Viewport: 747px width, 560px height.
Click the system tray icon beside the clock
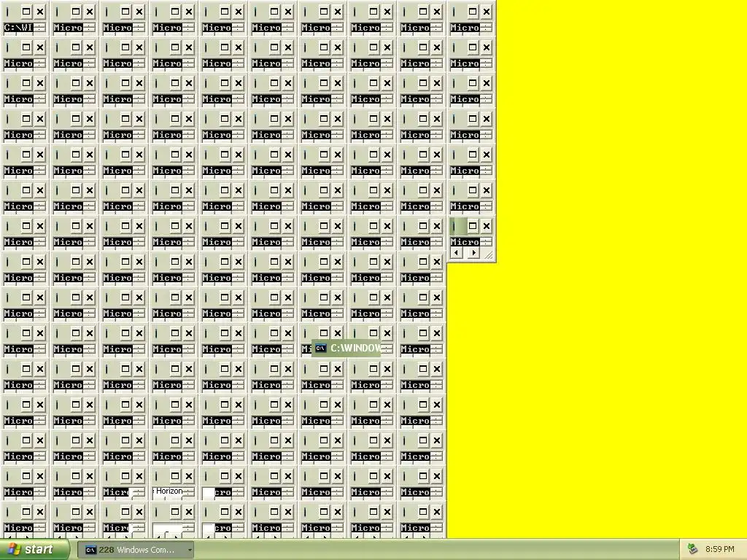coord(693,550)
